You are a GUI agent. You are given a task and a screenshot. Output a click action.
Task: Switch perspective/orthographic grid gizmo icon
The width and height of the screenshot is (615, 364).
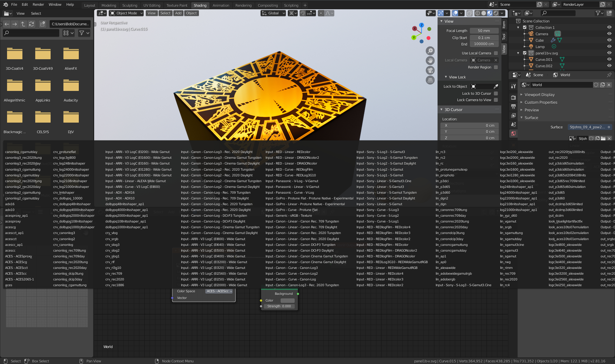[430, 80]
